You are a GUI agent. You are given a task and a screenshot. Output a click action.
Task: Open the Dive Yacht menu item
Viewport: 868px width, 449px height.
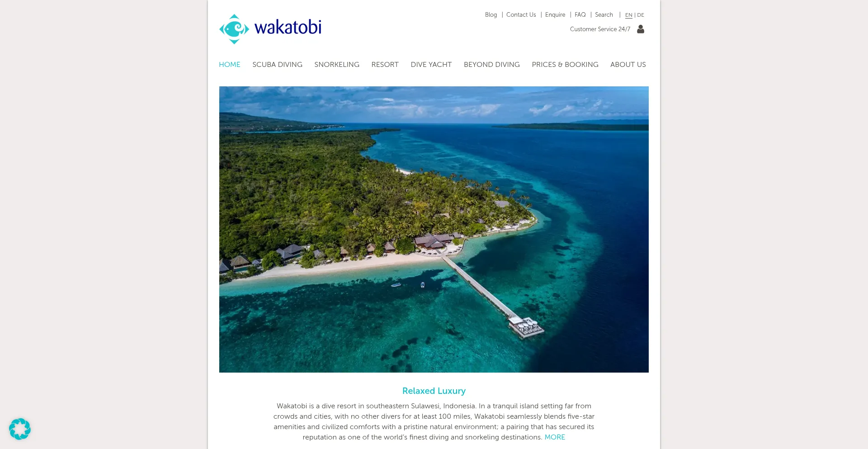(431, 65)
